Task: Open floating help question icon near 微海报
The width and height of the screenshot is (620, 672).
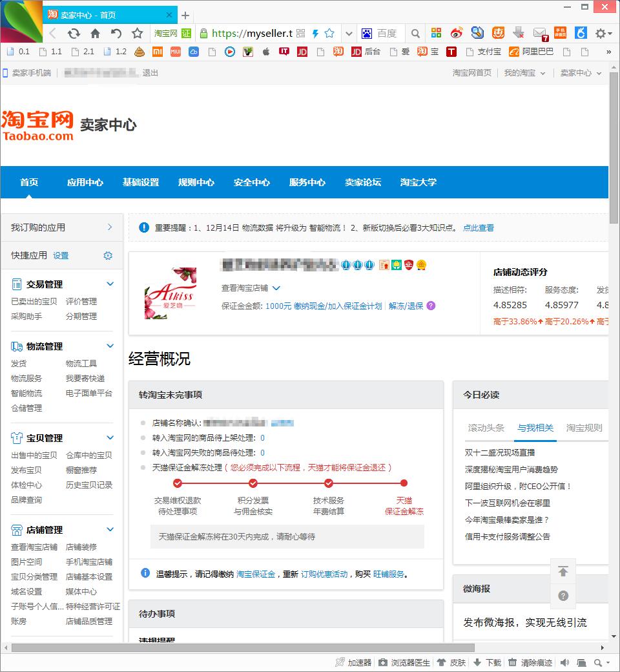Action: pos(563,595)
